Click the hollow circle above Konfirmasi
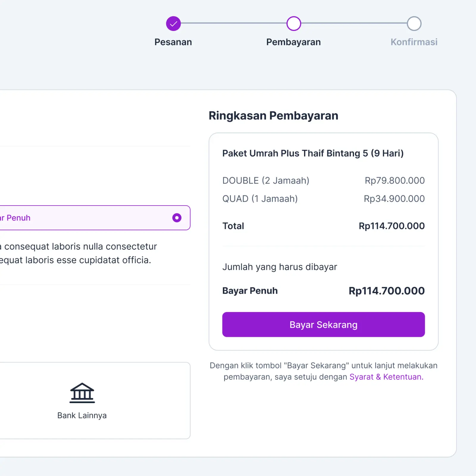476x476 pixels. coord(414,23)
